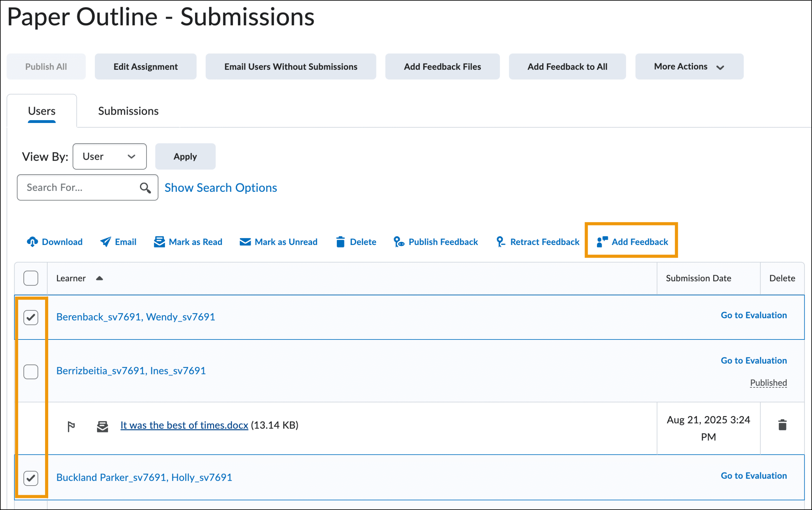
Task: Click the Mark as Unread envelope icon
Action: click(x=245, y=242)
